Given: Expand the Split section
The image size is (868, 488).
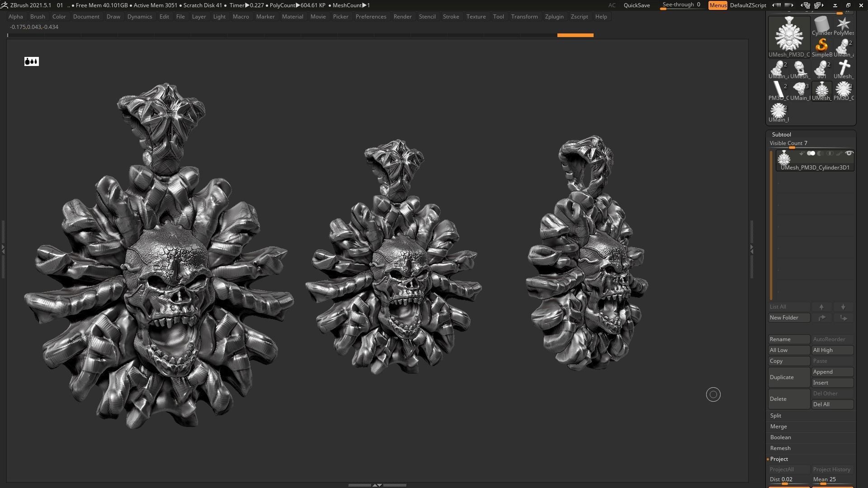Looking at the screenshot, I should (776, 416).
